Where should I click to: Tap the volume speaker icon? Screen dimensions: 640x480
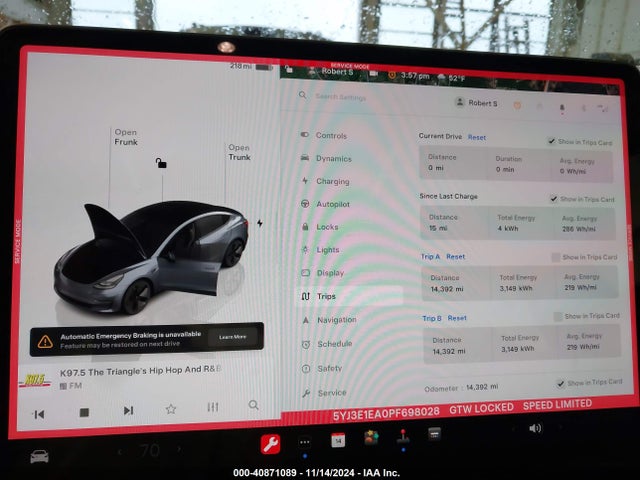point(535,428)
